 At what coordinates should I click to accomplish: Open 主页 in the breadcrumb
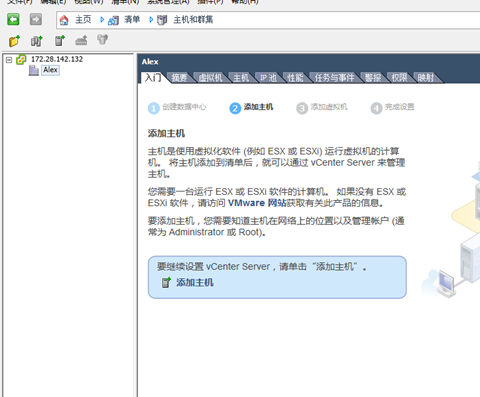(83, 20)
